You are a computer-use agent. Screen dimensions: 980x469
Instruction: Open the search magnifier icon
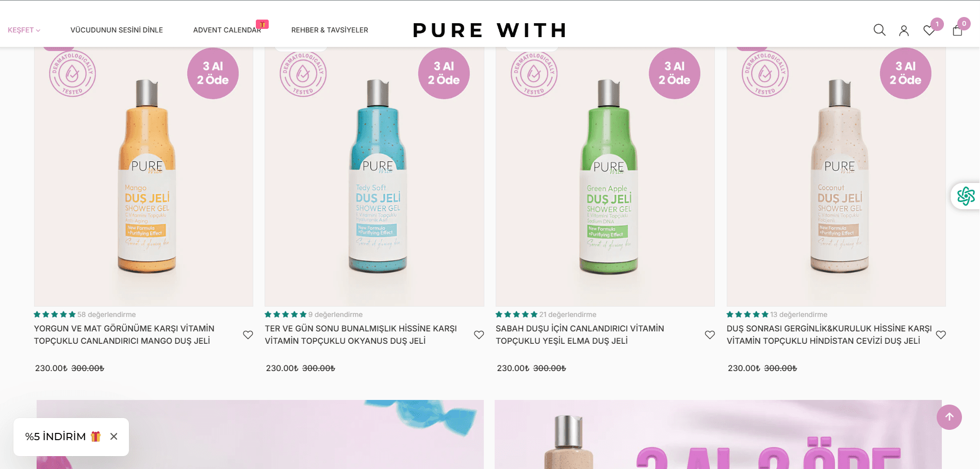[879, 30]
